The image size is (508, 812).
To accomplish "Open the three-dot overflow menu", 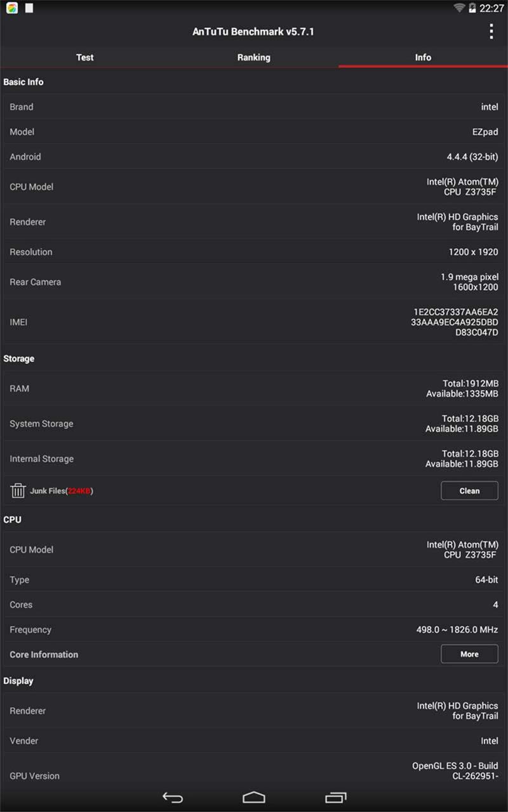I will pos(491,32).
